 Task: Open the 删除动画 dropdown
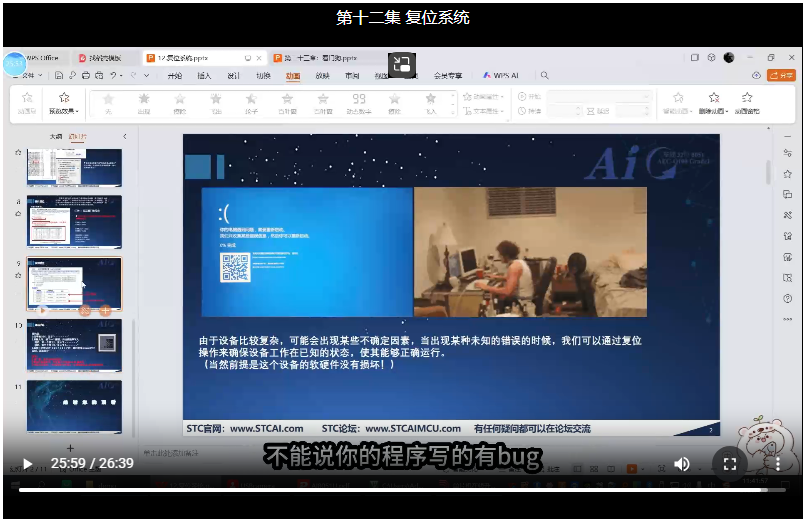713,103
